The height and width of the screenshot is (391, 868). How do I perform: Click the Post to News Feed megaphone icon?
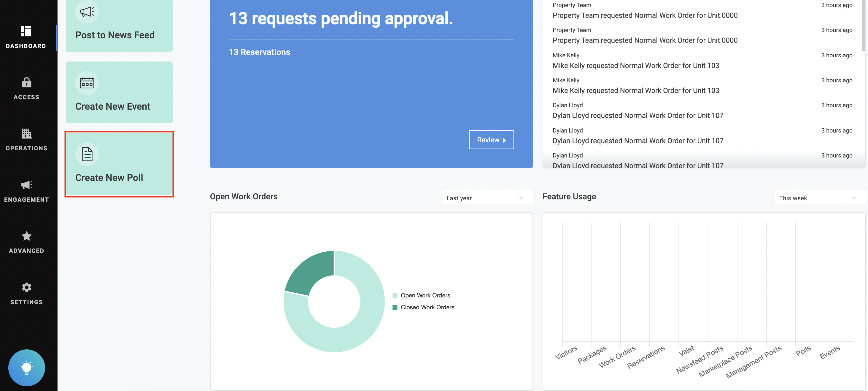[x=87, y=12]
